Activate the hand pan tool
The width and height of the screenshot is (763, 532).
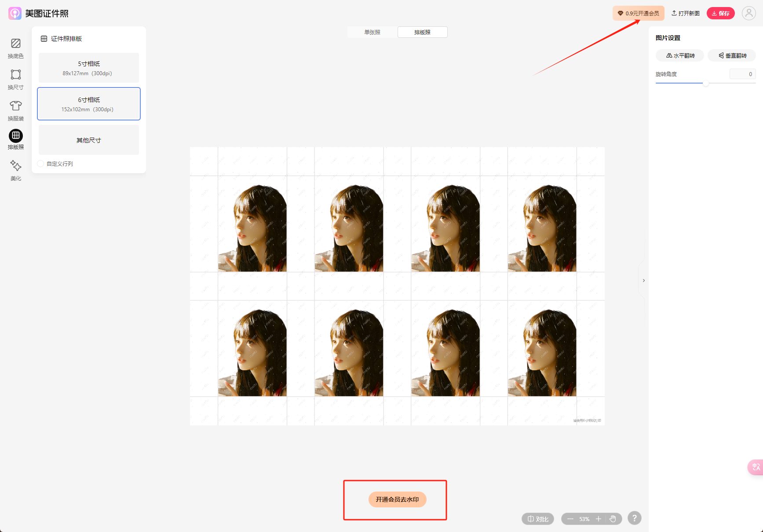pyautogui.click(x=613, y=519)
